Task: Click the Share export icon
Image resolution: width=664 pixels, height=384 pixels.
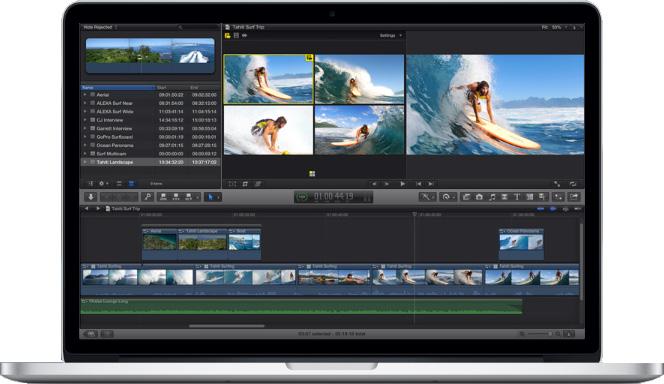Action: [574, 197]
